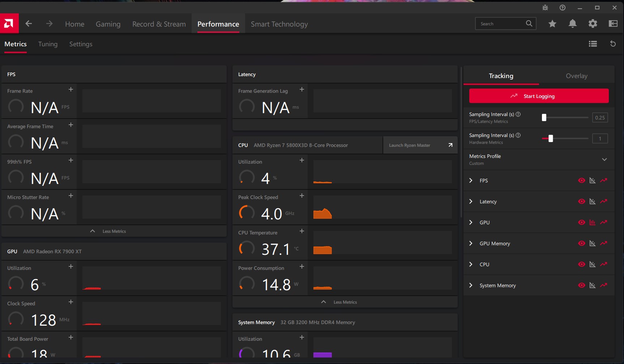Click Hardware Metrics sampling help icon

click(x=518, y=135)
